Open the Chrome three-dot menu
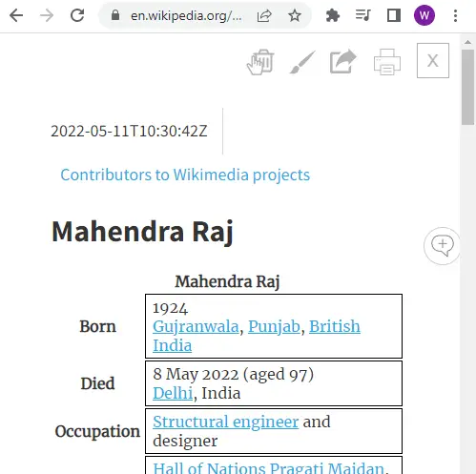This screenshot has width=476, height=474. [455, 15]
